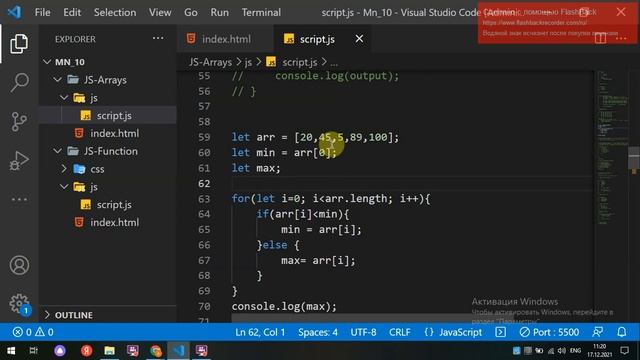Click the run icon beside JavaScript

500,332
